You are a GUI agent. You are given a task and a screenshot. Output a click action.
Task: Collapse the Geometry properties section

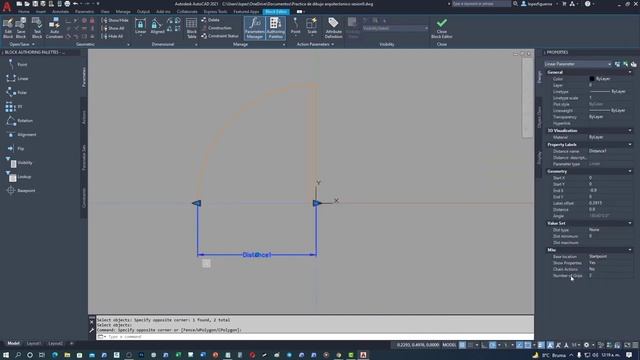point(630,171)
